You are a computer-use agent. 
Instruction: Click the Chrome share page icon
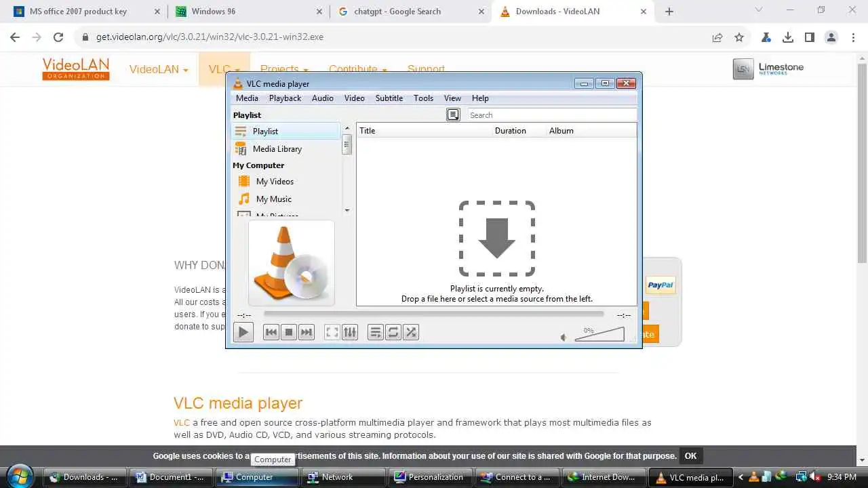[717, 37]
